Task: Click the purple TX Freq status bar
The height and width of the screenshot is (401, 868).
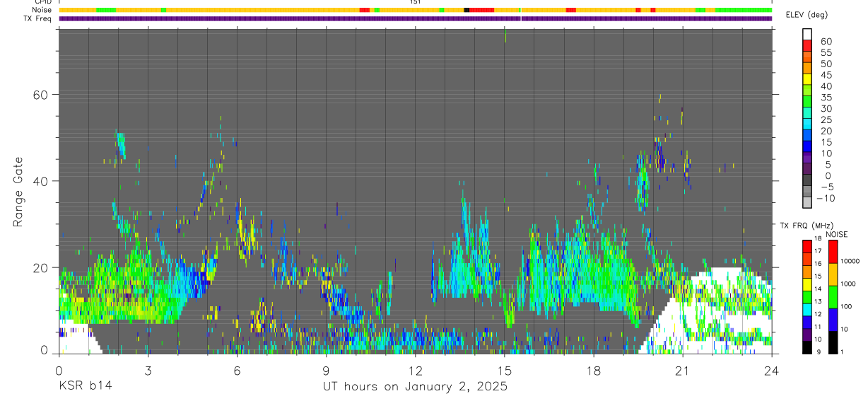Action: 415,18
